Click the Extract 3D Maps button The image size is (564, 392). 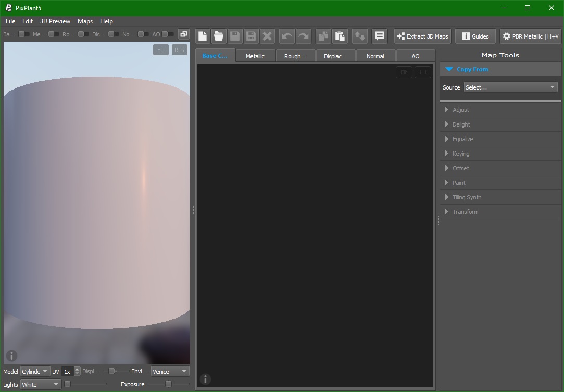click(422, 36)
